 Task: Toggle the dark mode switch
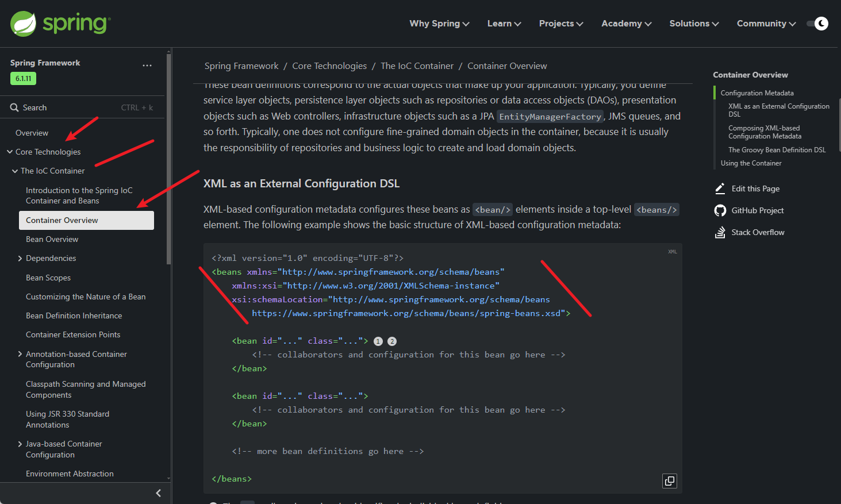(x=817, y=24)
